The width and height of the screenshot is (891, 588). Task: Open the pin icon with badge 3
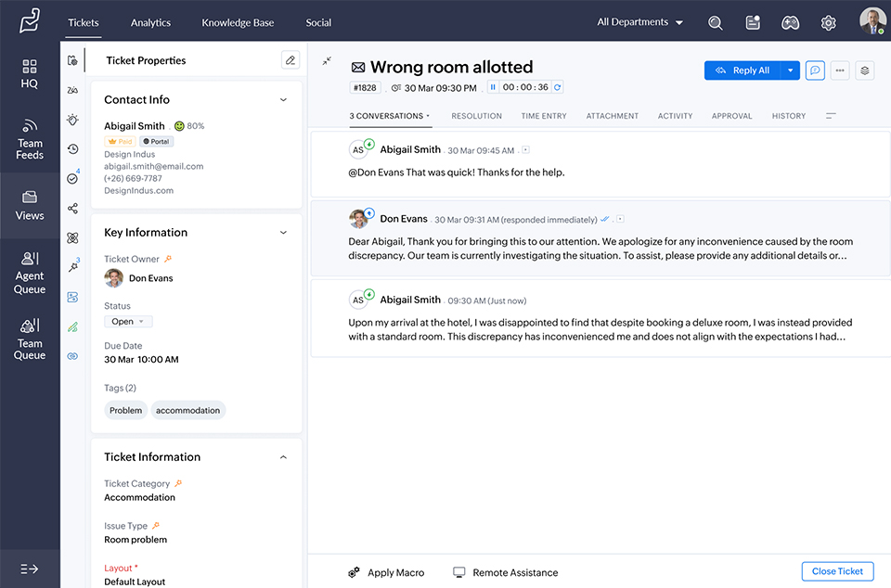(x=73, y=265)
